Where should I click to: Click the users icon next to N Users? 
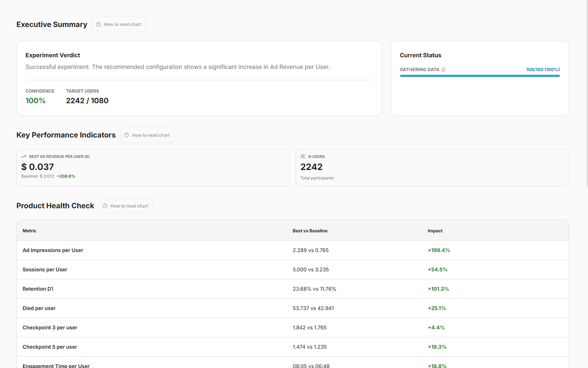(303, 156)
